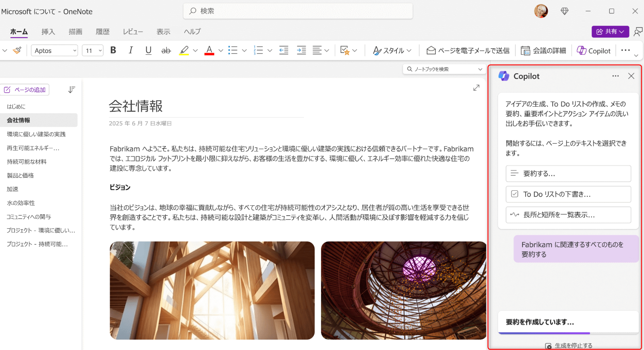Switch to the 描画 tab
Screen dimensions: 644x350
click(x=75, y=32)
